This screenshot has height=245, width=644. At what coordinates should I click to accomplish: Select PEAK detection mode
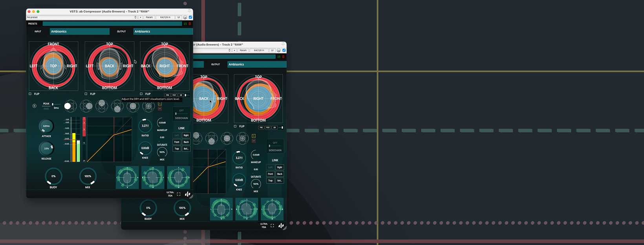pyautogui.click(x=46, y=104)
